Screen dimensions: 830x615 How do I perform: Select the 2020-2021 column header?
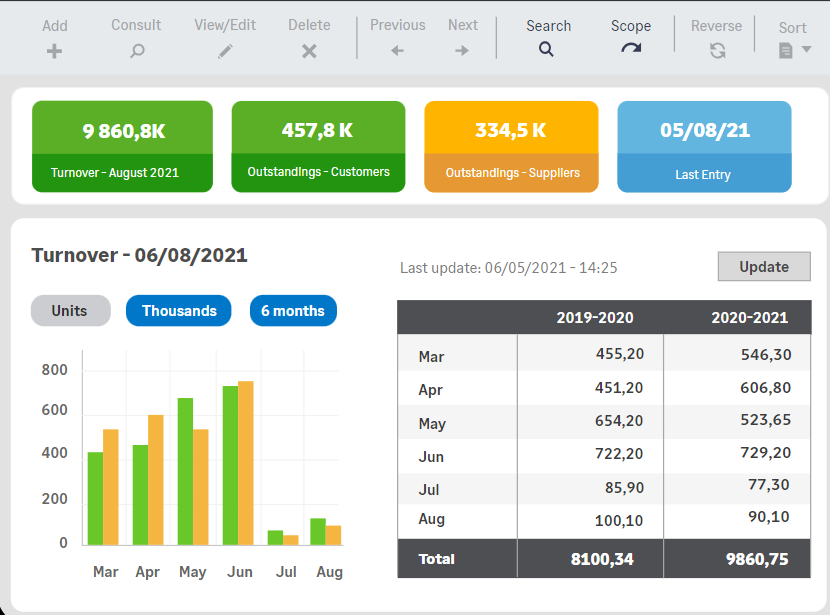749,318
